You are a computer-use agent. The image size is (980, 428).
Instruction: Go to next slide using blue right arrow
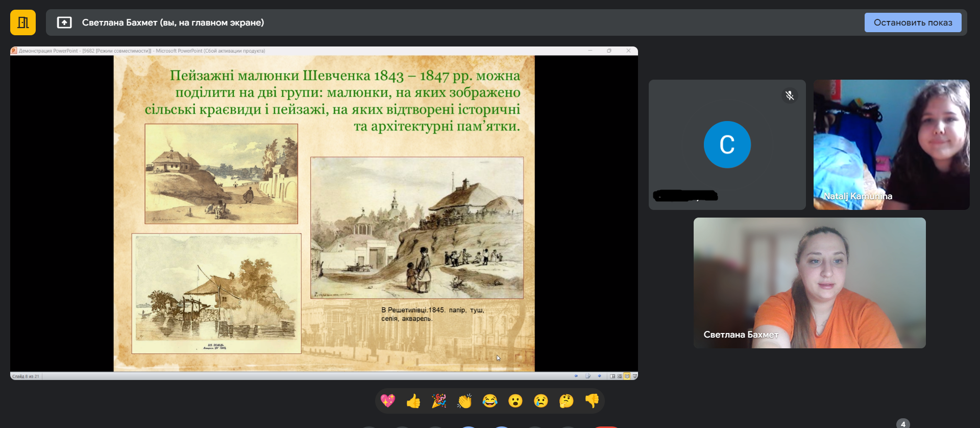tap(599, 376)
